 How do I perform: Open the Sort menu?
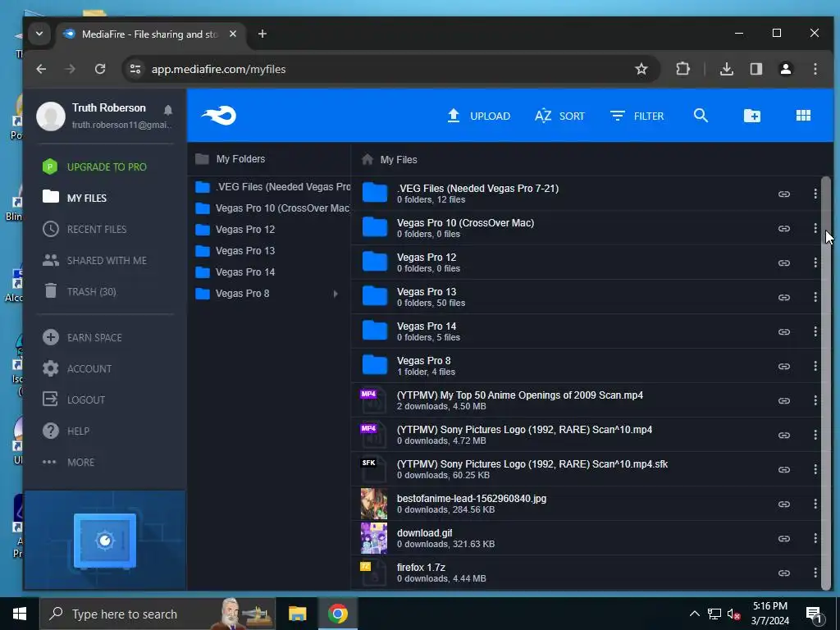[559, 116]
